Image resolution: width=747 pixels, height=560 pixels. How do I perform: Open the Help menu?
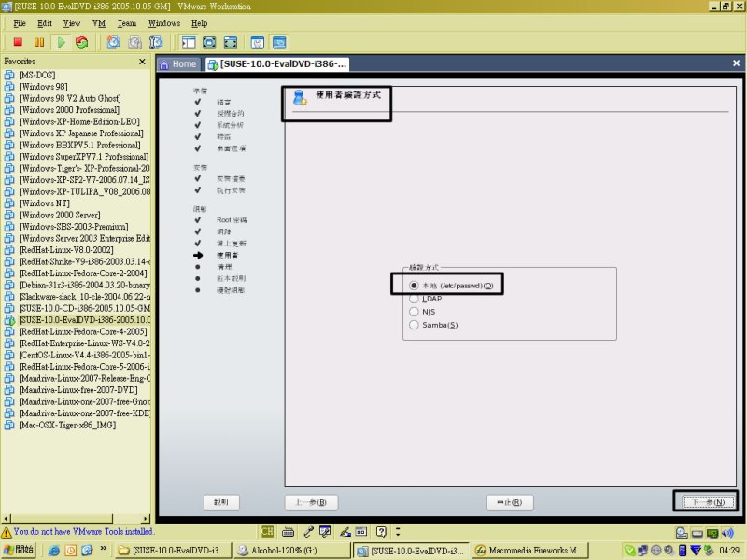coord(199,23)
